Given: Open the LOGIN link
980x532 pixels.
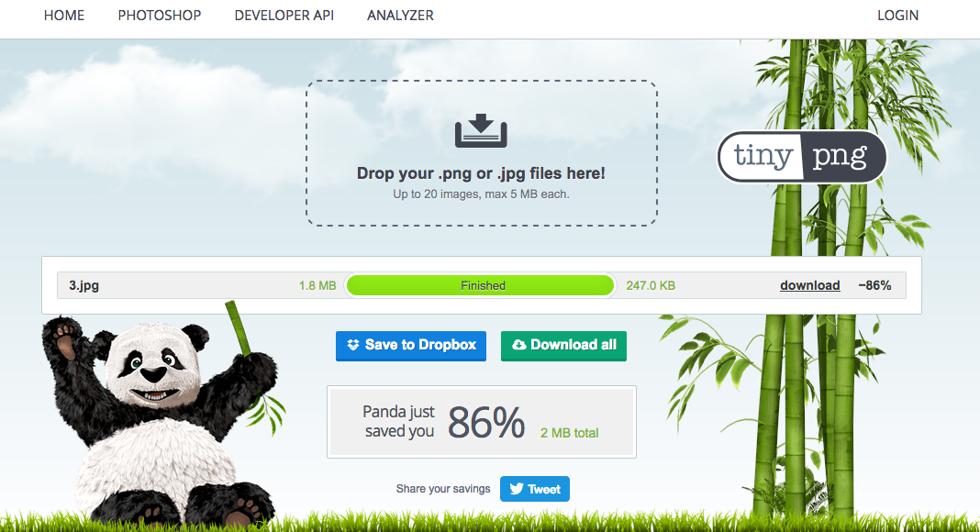Looking at the screenshot, I should [897, 16].
